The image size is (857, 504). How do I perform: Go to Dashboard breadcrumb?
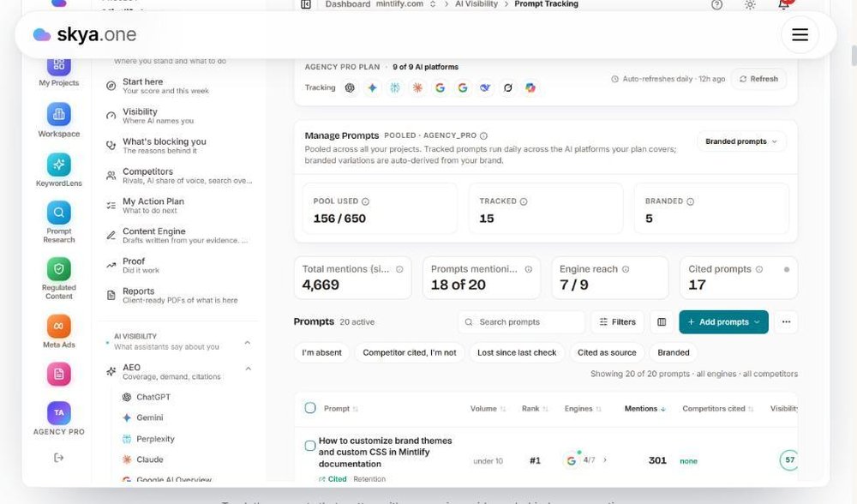pyautogui.click(x=348, y=4)
